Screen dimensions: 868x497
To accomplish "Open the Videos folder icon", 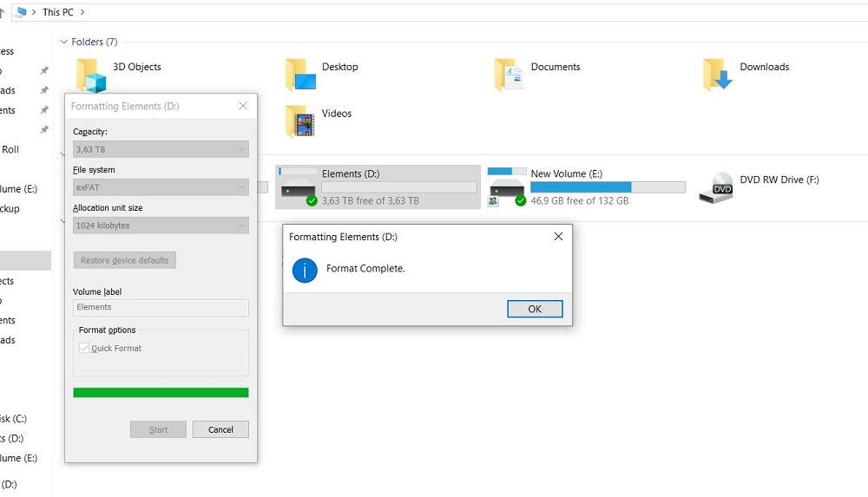I will click(299, 121).
